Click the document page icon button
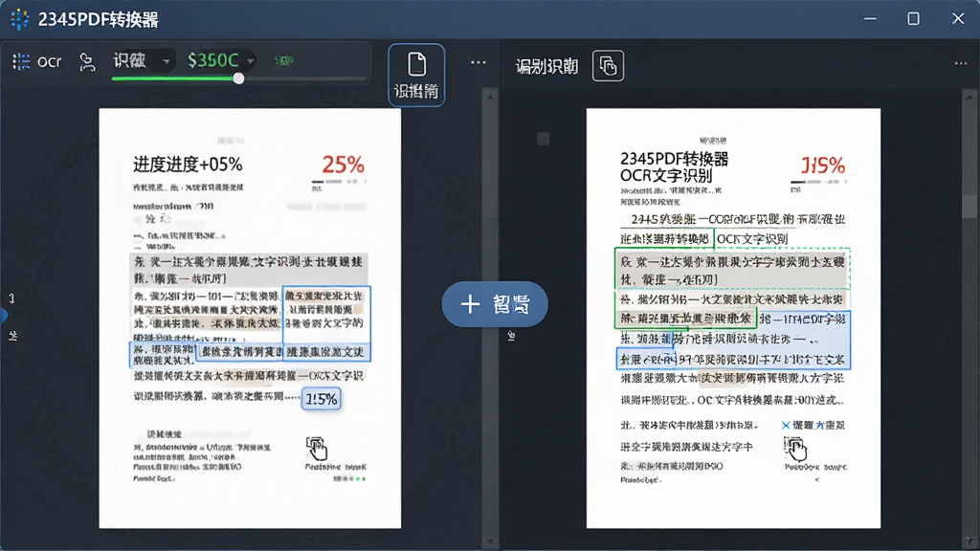The width and height of the screenshot is (980, 551). pyautogui.click(x=416, y=75)
